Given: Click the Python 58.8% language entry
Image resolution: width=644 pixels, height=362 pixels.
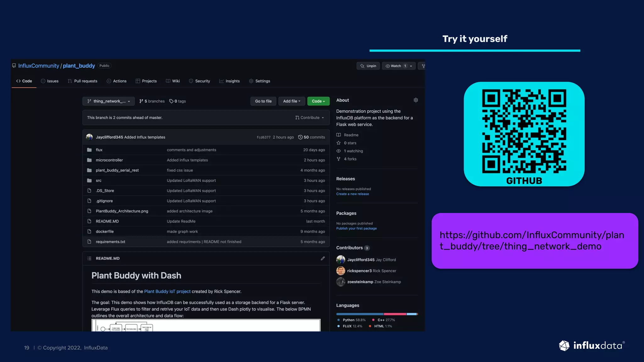Looking at the screenshot, I should pyautogui.click(x=351, y=320).
